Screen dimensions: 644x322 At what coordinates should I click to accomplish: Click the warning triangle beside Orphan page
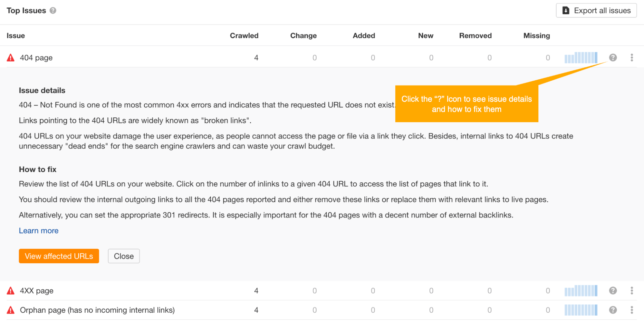(10, 310)
